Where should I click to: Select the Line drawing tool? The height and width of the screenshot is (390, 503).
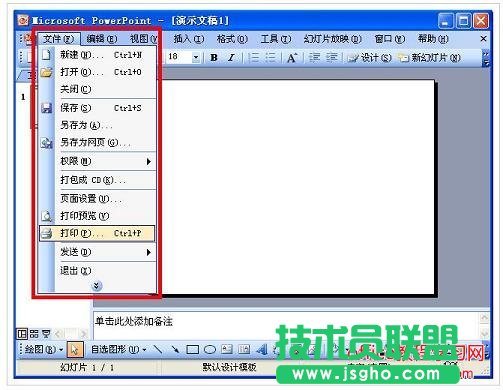[x=157, y=349]
